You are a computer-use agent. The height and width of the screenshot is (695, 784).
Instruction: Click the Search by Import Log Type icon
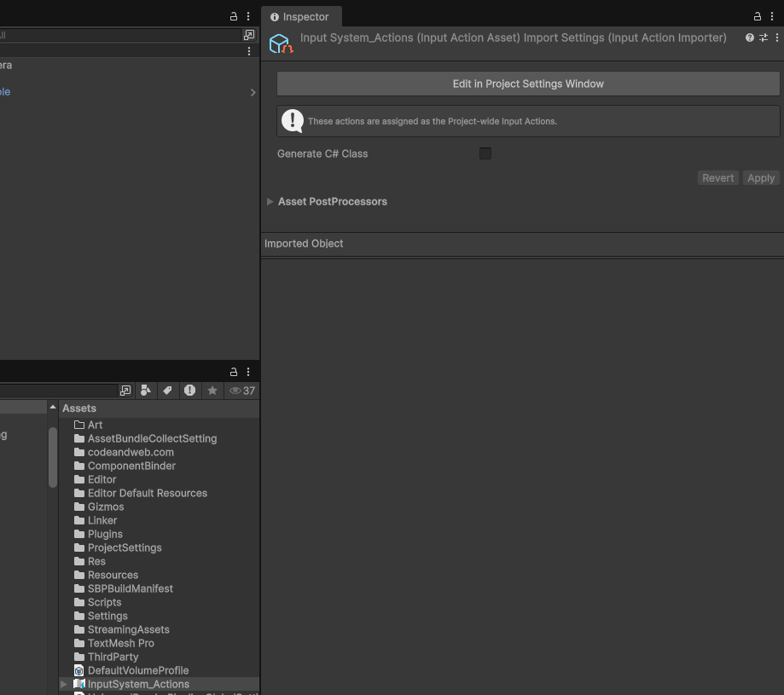click(189, 391)
